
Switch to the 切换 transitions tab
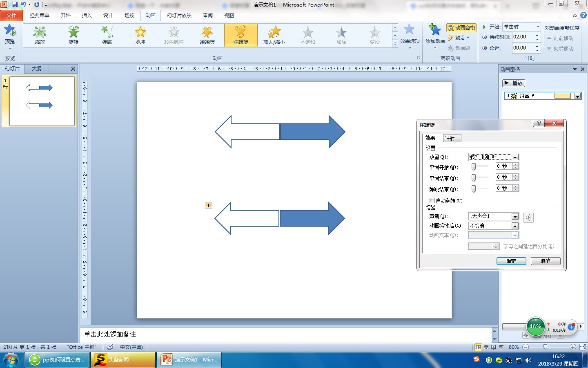[129, 15]
